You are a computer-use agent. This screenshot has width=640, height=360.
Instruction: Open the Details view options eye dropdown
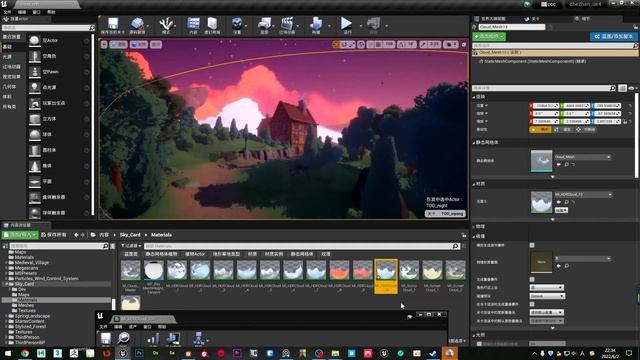coord(632,88)
